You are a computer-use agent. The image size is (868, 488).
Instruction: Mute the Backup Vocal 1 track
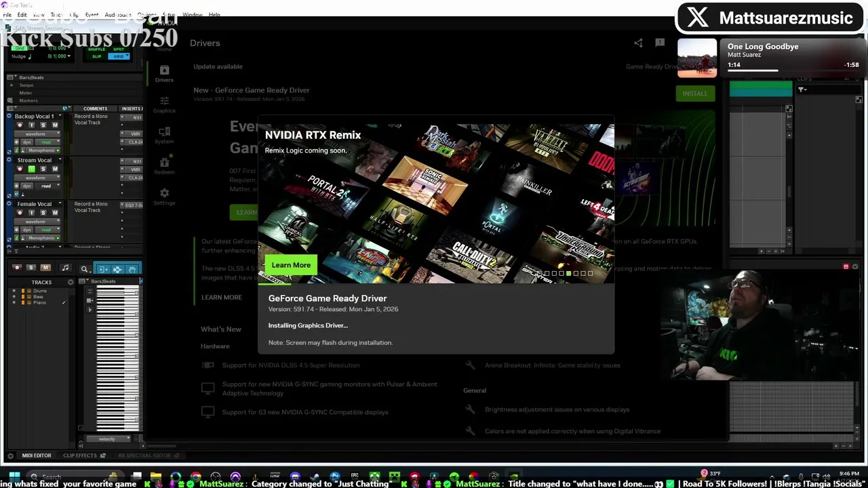point(55,125)
